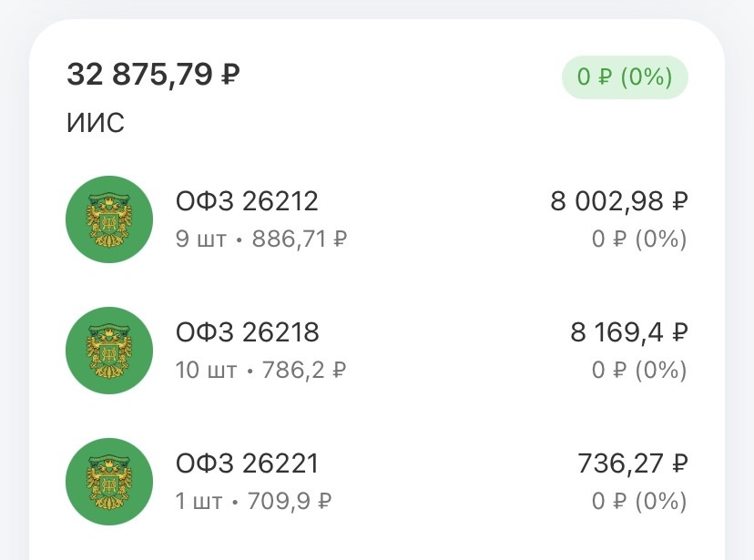Screen dimensions: 754x560
Task: Open the ОФЗ 26212 bond name
Action: 247,201
